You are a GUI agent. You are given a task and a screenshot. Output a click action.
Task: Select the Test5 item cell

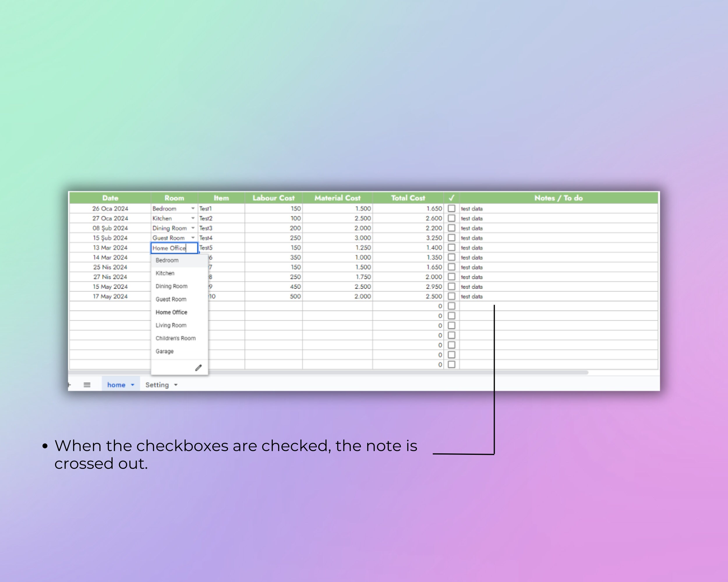pos(222,248)
